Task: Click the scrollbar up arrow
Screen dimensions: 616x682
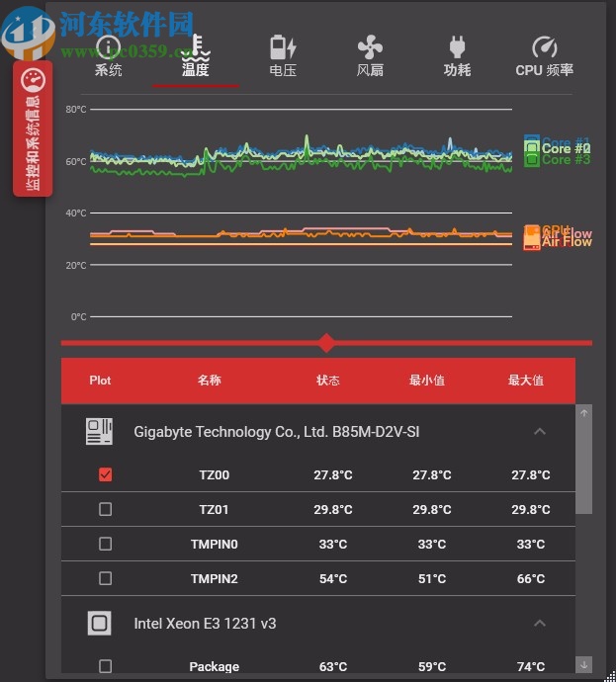Action: point(583,413)
